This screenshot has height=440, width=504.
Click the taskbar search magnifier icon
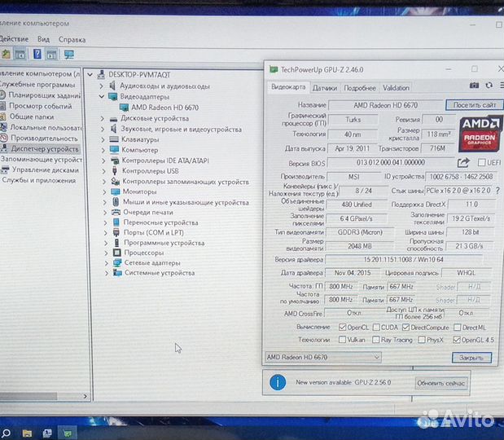click(x=6, y=433)
